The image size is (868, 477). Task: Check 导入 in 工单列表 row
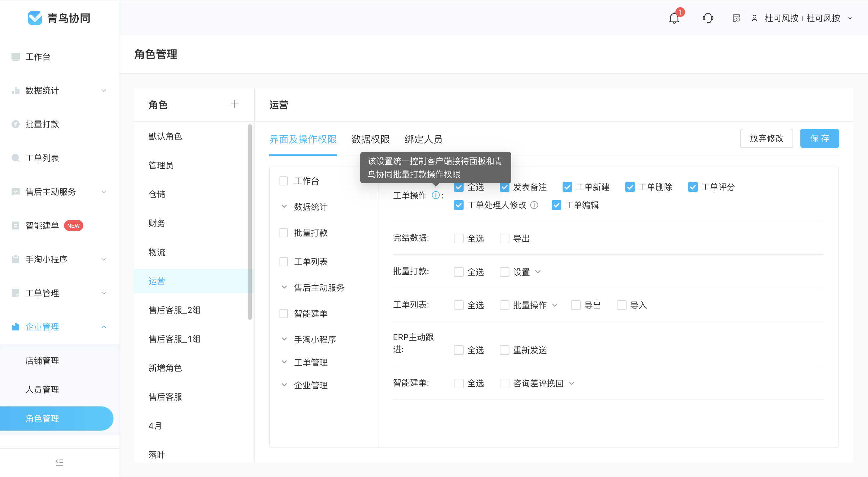click(x=621, y=305)
